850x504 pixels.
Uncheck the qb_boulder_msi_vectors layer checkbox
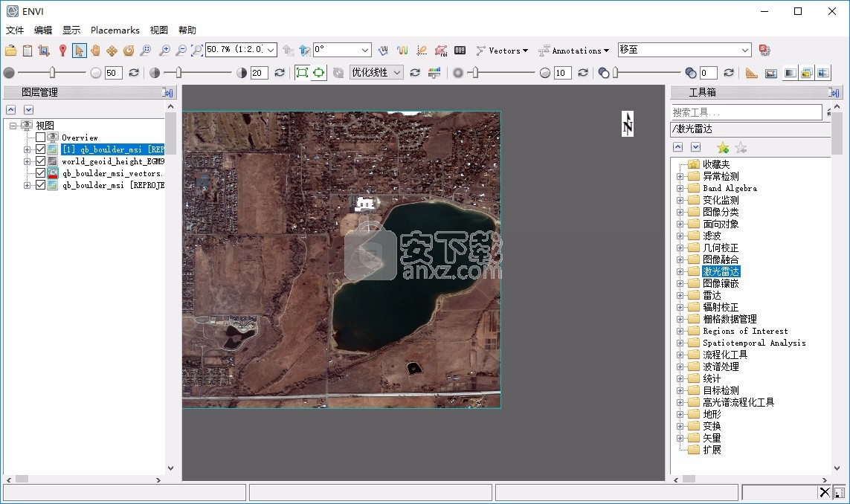41,173
